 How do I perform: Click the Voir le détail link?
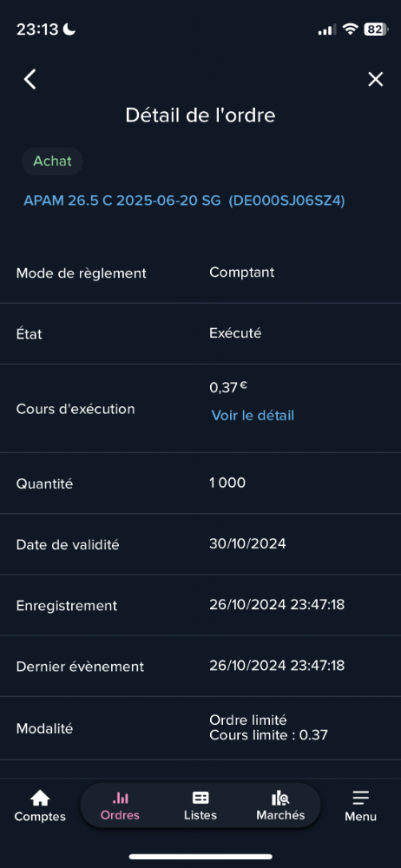pyautogui.click(x=253, y=415)
